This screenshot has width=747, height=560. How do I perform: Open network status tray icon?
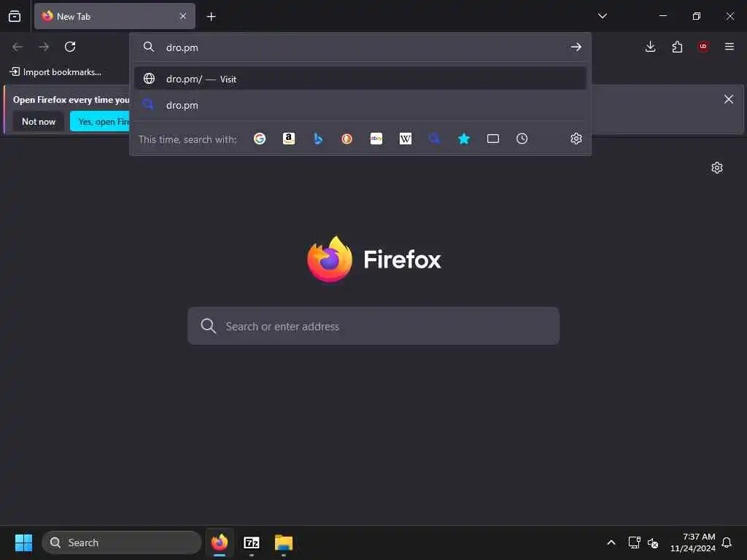click(x=634, y=542)
